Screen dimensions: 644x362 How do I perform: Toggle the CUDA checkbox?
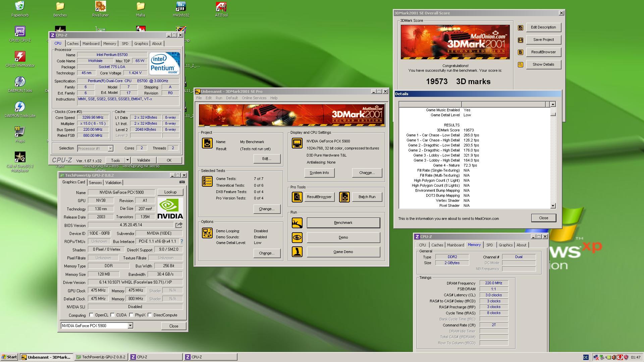[113, 315]
